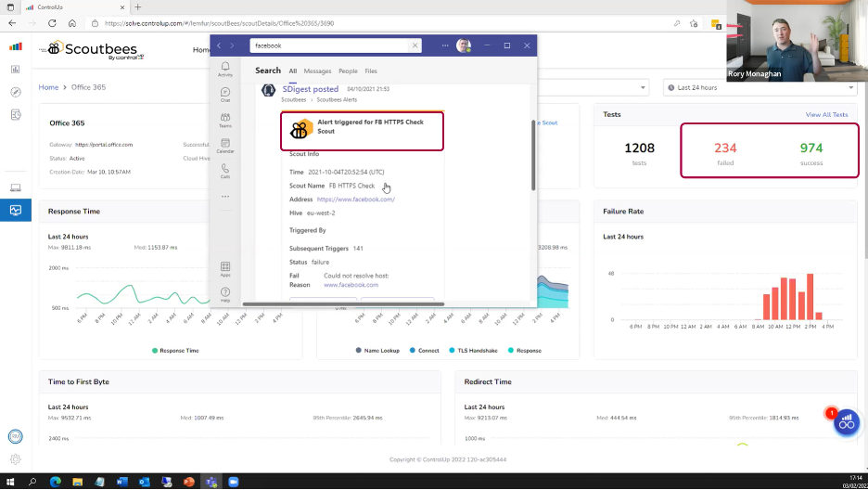The image size is (868, 490).
Task: Add page to browser favorites
Action: click(x=694, y=23)
